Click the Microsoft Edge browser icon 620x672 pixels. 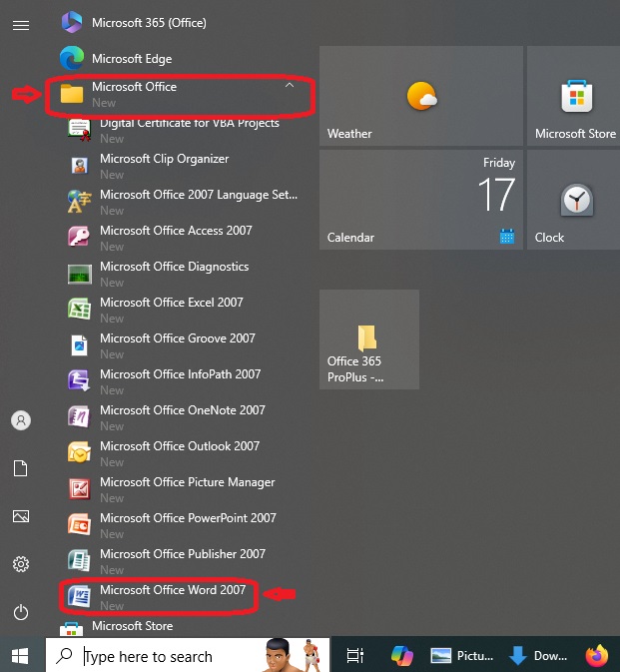click(72, 58)
